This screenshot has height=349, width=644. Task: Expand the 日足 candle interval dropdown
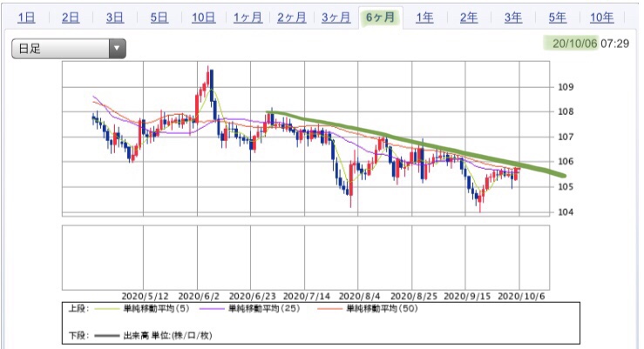[69, 50]
